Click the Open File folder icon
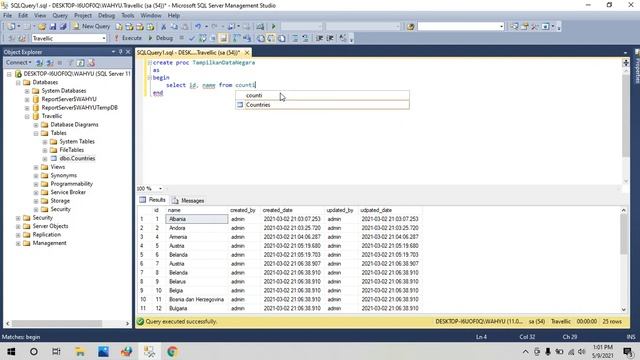640x360 pixels. [42, 27]
